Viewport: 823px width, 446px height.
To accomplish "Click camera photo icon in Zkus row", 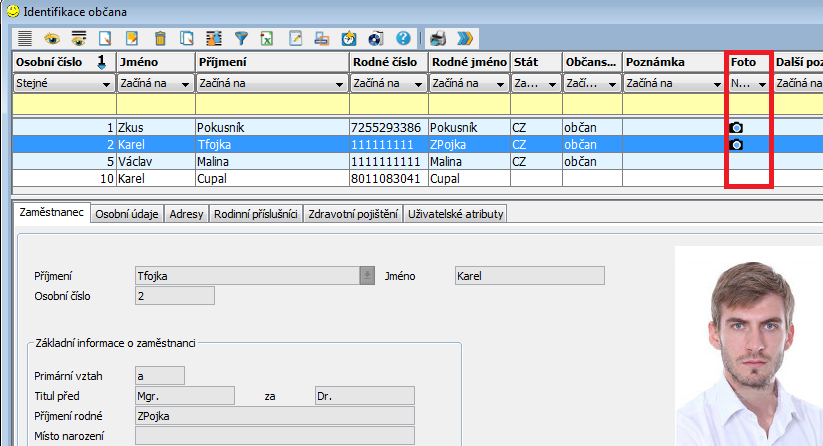I will click(737, 128).
